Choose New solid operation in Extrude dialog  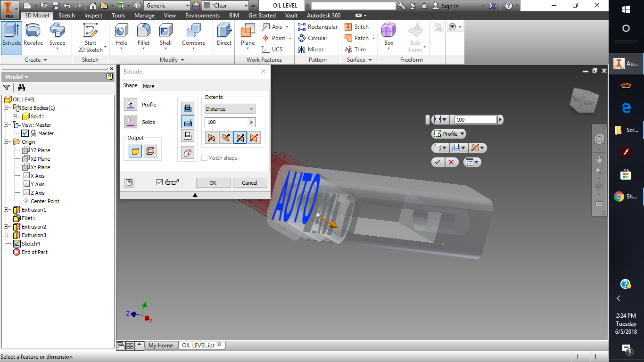pos(188,153)
